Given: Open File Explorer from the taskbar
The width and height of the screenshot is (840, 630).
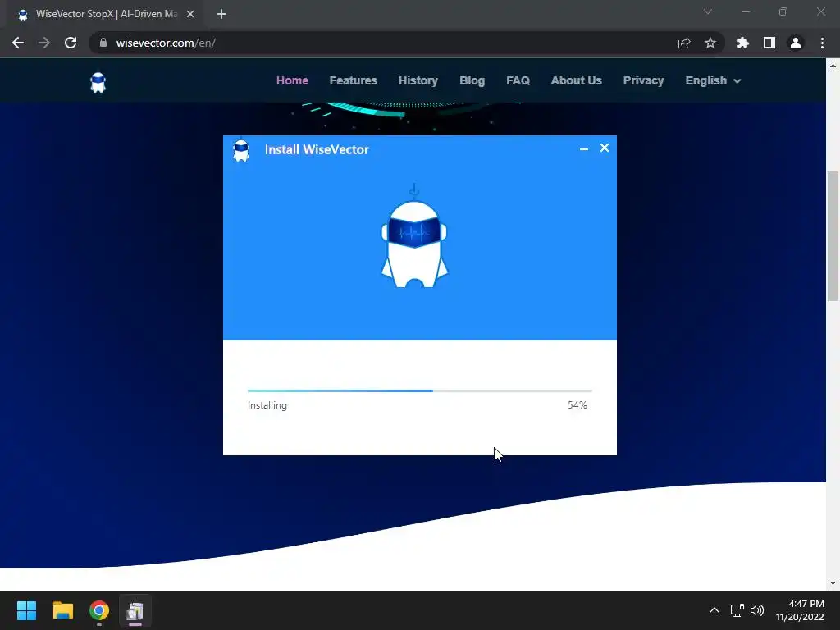Looking at the screenshot, I should coord(62,610).
